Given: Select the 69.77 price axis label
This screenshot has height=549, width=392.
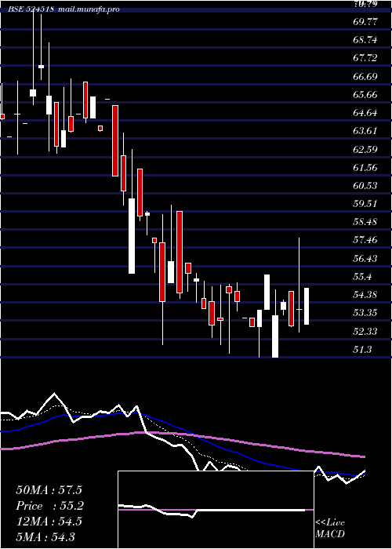Looking at the screenshot, I should click(365, 22).
